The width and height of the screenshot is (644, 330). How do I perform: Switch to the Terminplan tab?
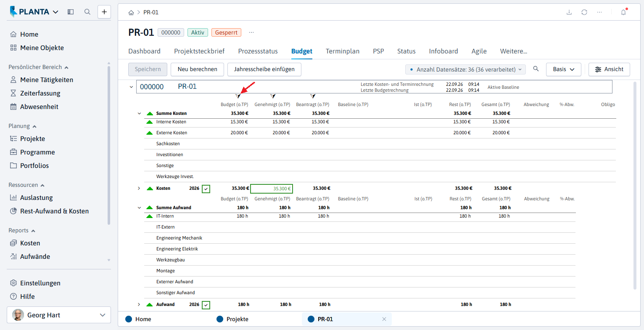343,51
